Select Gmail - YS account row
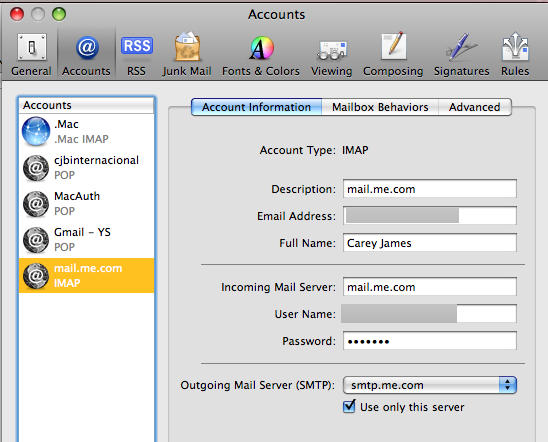Screen dimensions: 548x442 pos(86,240)
